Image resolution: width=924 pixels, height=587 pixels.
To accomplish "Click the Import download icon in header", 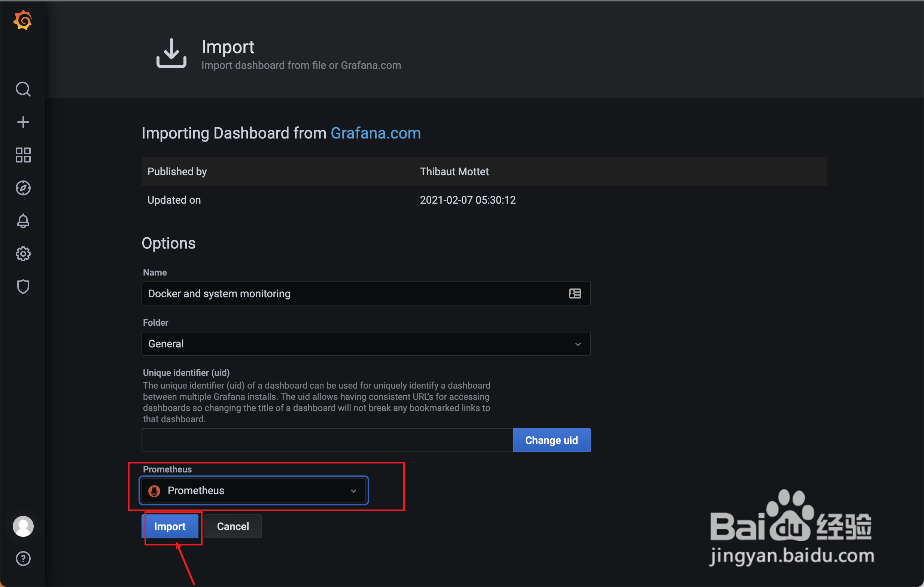I will 171,53.
